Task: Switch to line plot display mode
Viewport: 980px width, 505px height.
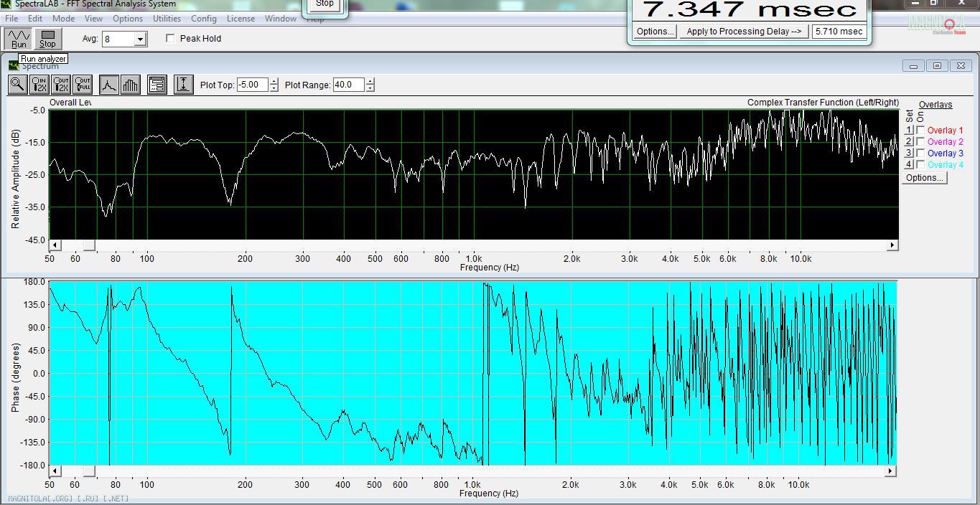Action: (x=108, y=85)
